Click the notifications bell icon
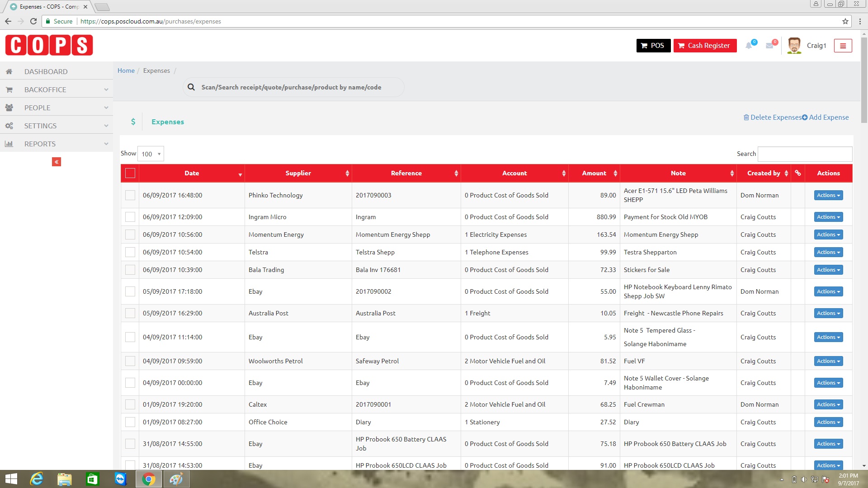This screenshot has width=868, height=488. tap(749, 46)
